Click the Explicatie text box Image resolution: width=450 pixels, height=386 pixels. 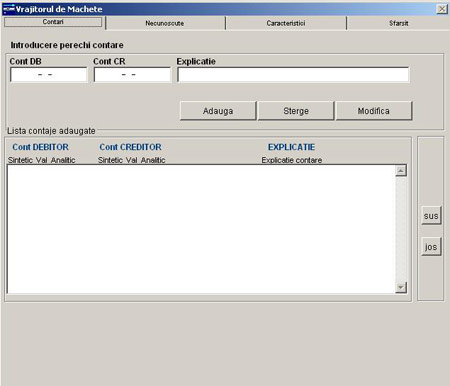(x=293, y=75)
